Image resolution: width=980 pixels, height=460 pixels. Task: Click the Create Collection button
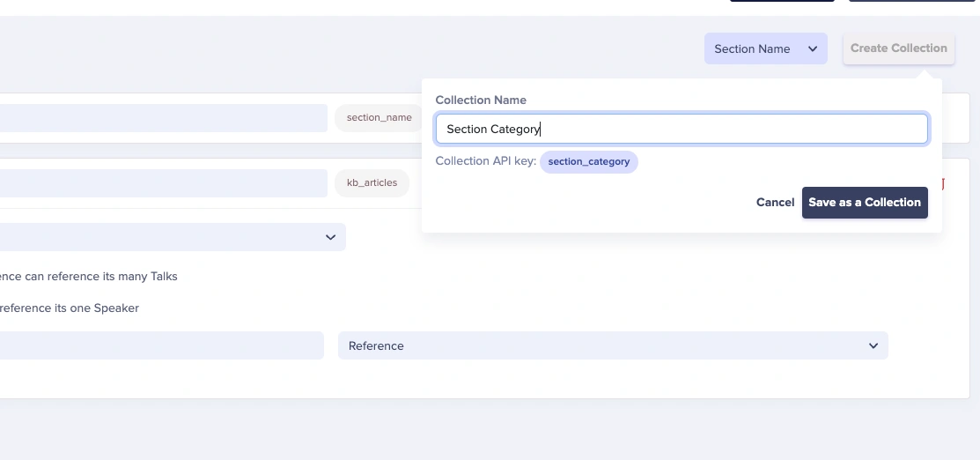[898, 48]
